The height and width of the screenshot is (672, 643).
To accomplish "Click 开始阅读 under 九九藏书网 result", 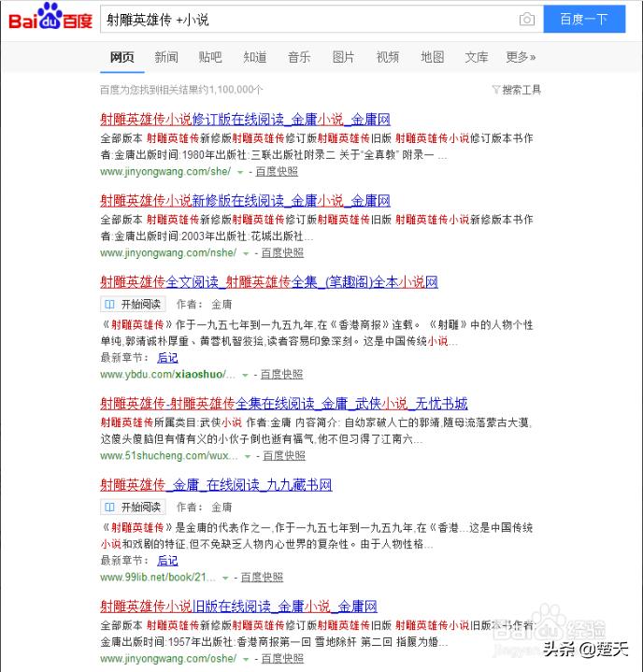I will pyautogui.click(x=134, y=507).
